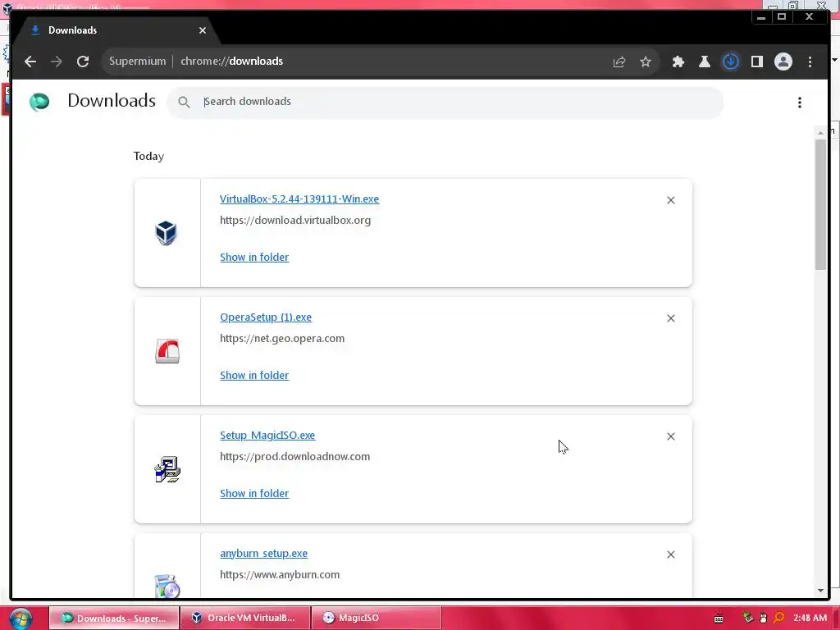Open VirtualBox-5.2.44-139111-Win.exe link
Screen dimensions: 840x630
click(299, 199)
